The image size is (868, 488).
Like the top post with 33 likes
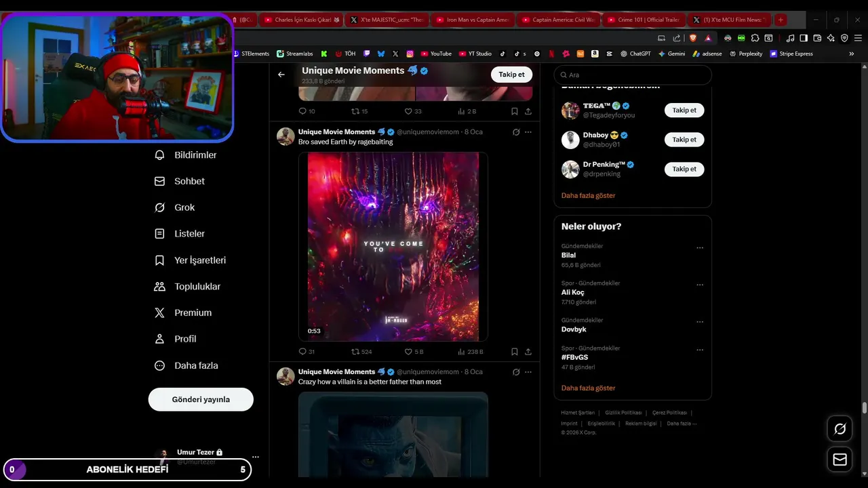413,111
